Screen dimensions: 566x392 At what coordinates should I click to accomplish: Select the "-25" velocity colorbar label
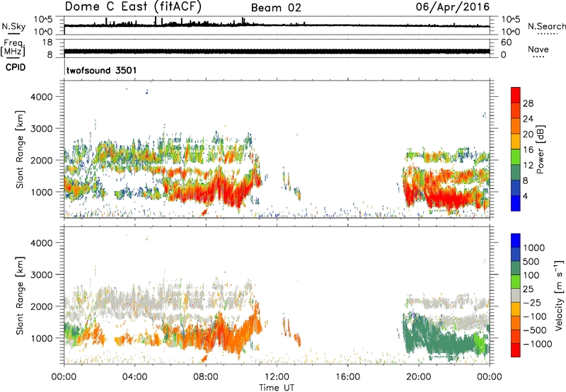tap(531, 303)
